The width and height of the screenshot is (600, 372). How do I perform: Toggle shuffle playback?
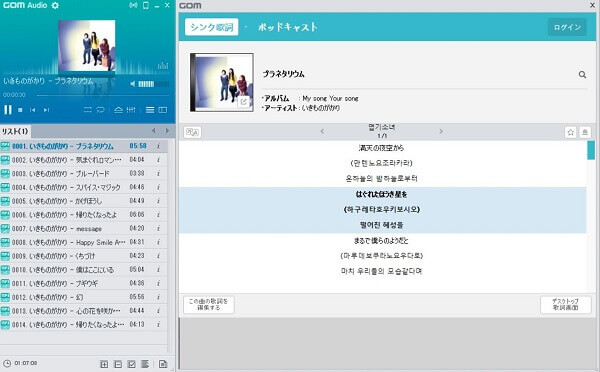(x=88, y=110)
